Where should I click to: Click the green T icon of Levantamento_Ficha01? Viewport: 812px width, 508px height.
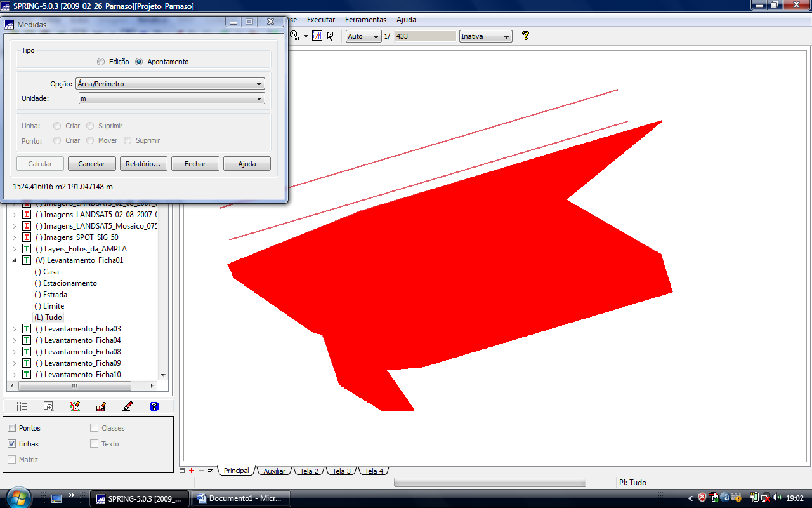pyautogui.click(x=27, y=260)
